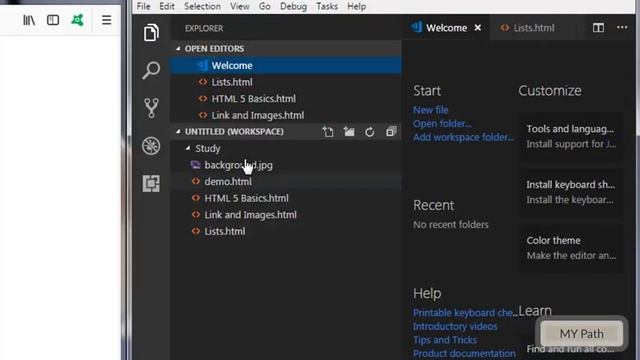The image size is (640, 360).
Task: Open Link and Images.html in Study folder
Action: tap(286, 215)
